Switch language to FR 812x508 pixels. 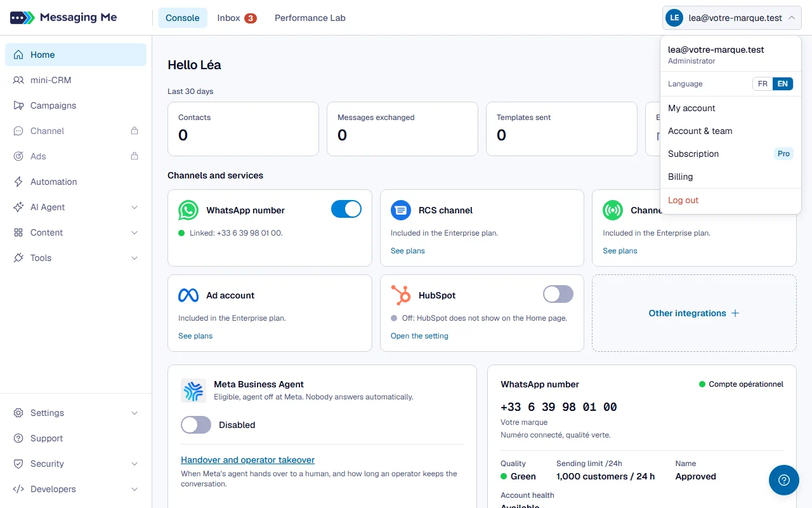point(763,84)
